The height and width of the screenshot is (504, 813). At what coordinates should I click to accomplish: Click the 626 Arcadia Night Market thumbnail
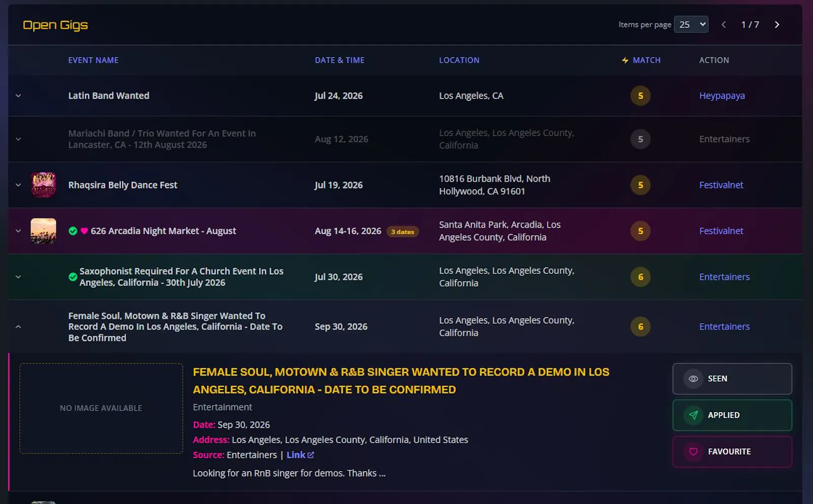tap(44, 231)
